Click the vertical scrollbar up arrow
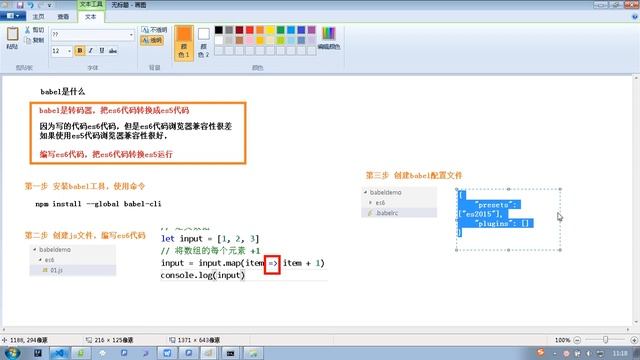The height and width of the screenshot is (360, 640). 636,78
